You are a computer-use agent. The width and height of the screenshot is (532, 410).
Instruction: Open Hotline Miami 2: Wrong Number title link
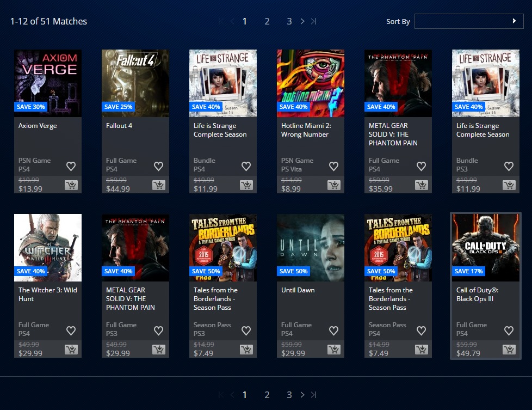305,130
